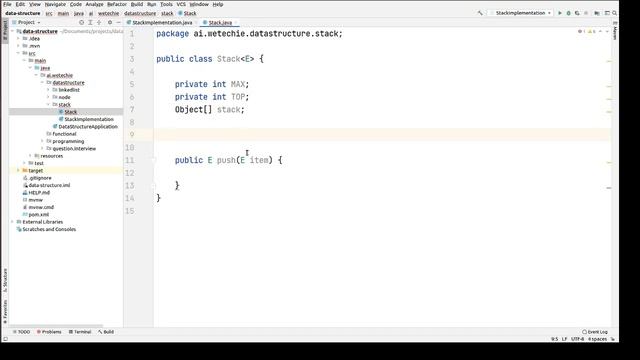
Task: Select HELP.md file in tree
Action: (39, 193)
